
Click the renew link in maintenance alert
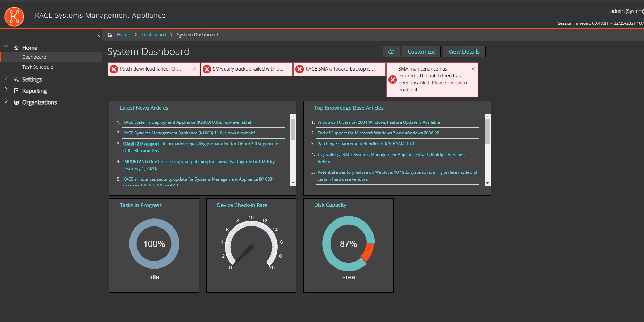point(454,83)
